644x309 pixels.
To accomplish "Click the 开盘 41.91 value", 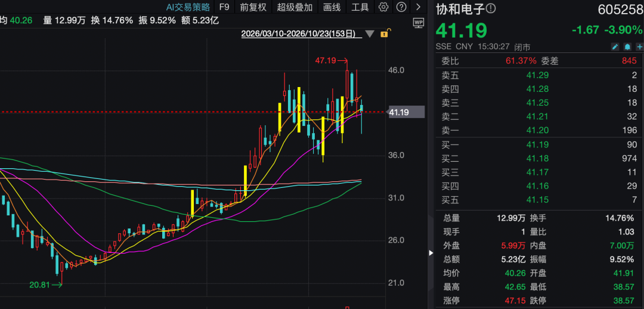I will (x=624, y=273).
